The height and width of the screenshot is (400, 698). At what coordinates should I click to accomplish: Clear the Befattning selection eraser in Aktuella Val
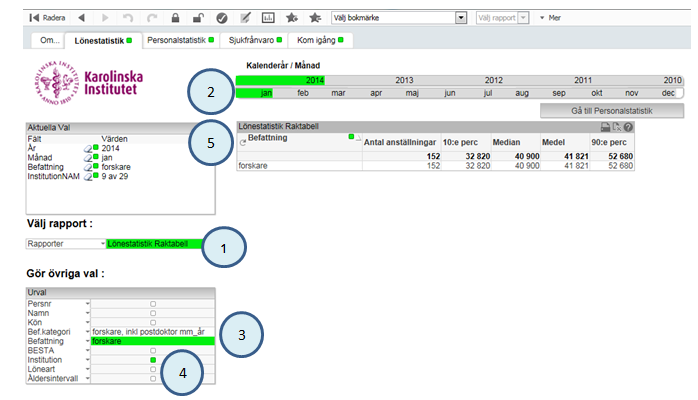pyautogui.click(x=88, y=167)
